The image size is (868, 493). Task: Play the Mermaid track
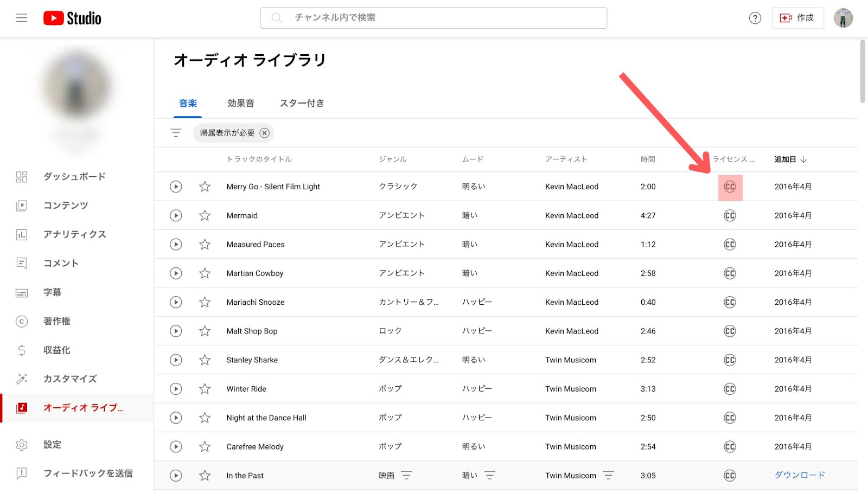click(176, 215)
